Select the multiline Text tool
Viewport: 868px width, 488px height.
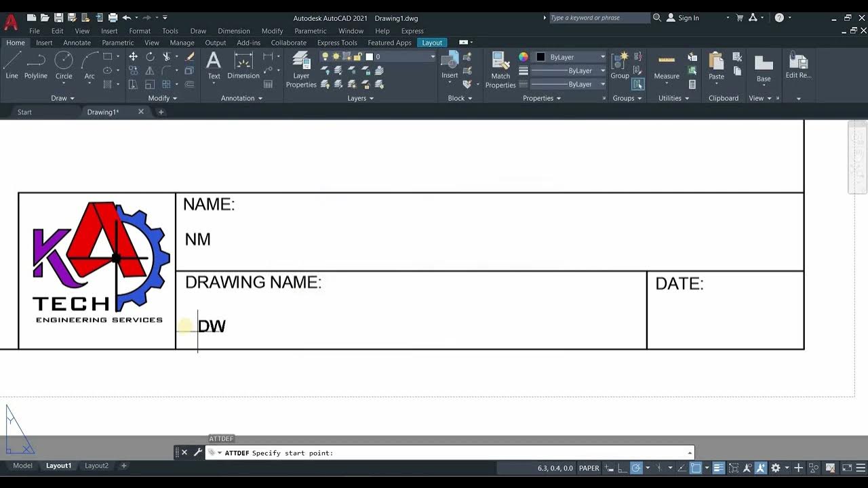[x=214, y=66]
